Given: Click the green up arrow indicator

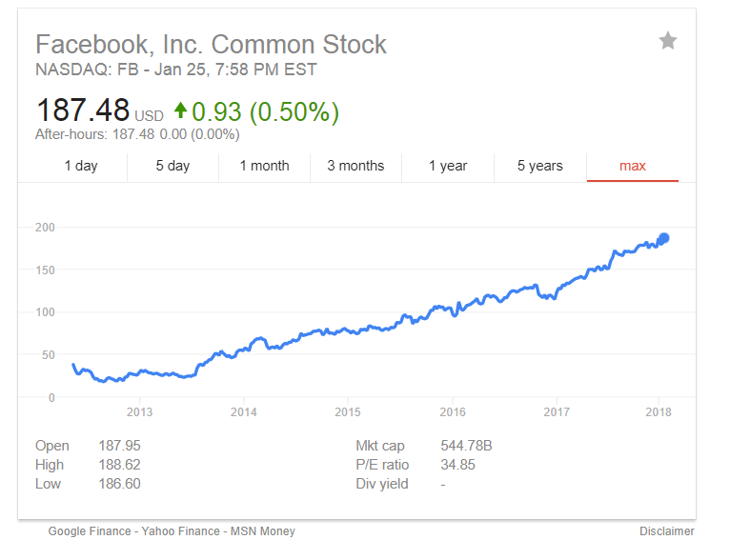Looking at the screenshot, I should (180, 111).
